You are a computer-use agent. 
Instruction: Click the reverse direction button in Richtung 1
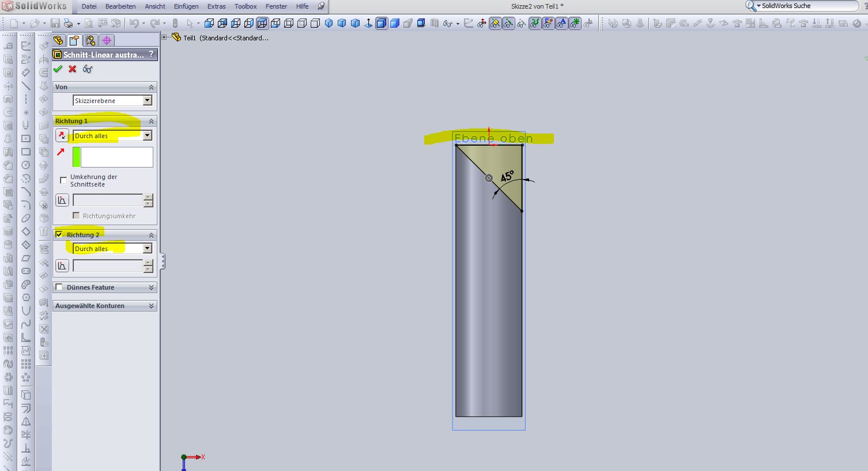pyautogui.click(x=62, y=136)
